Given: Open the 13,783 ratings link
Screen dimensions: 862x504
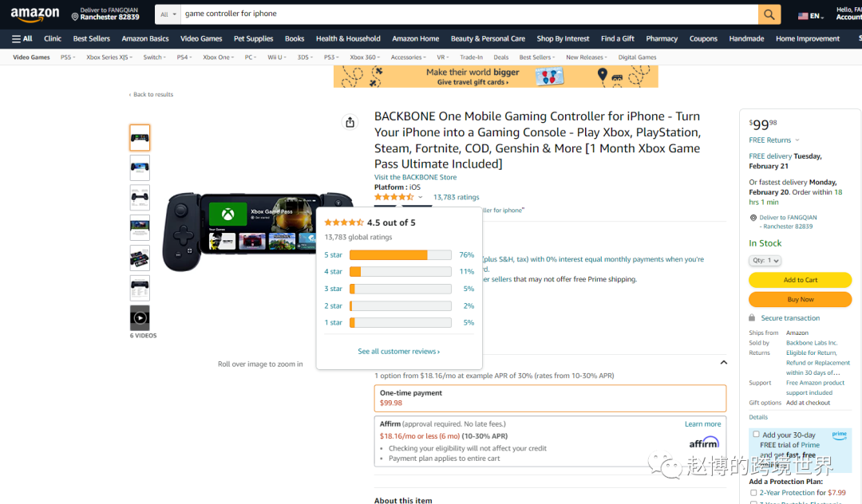Looking at the screenshot, I should pos(456,197).
